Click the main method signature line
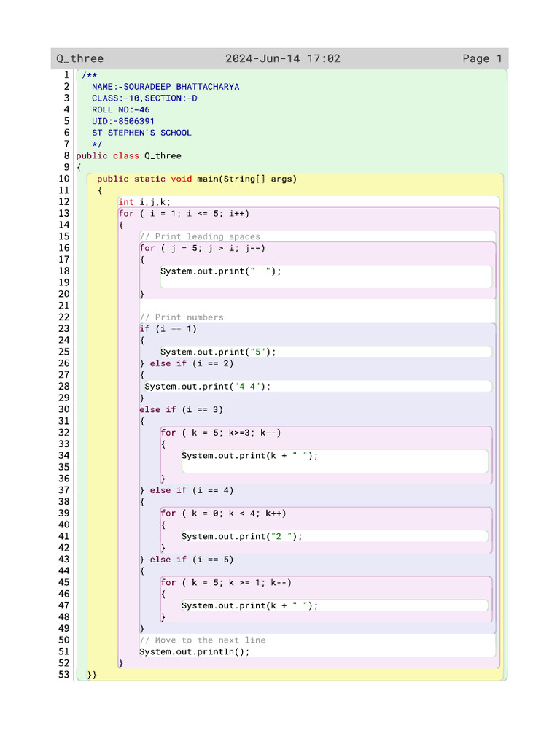Viewport: 560px width, 747px height. click(197, 179)
